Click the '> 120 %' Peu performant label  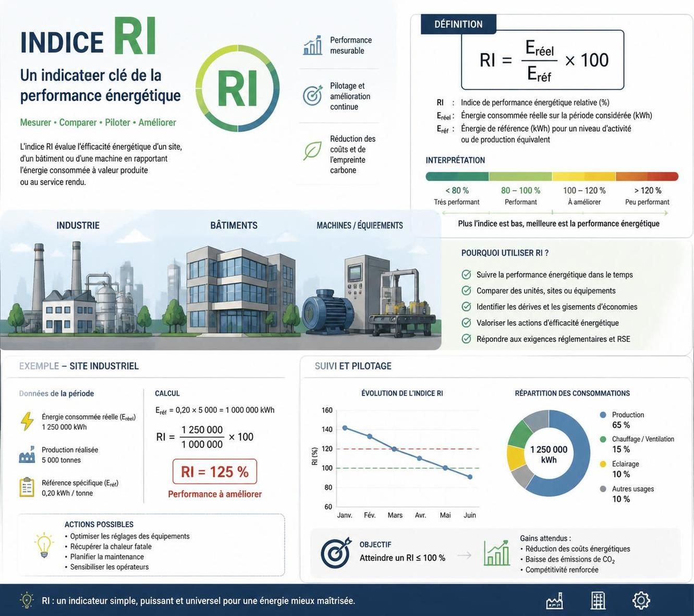[647, 196]
